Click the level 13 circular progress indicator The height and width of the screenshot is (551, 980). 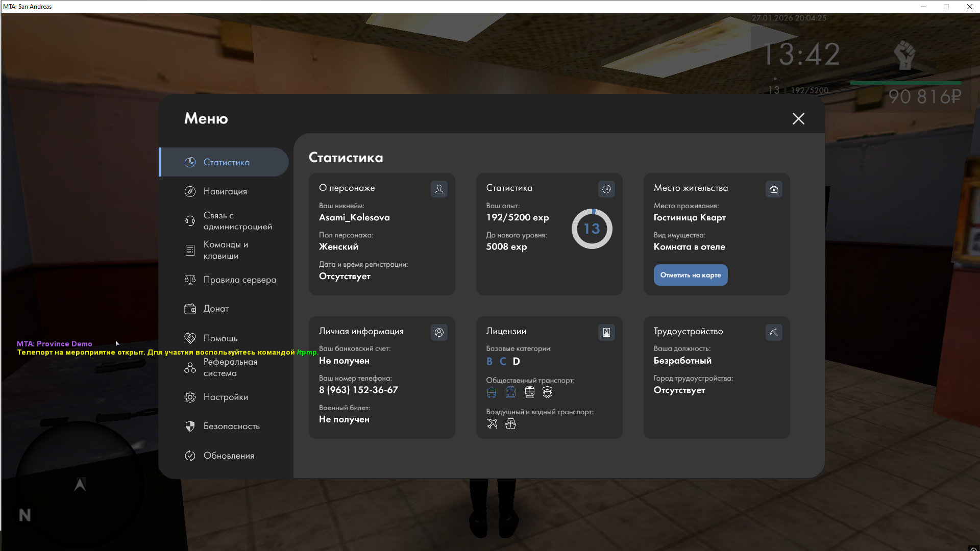tap(592, 229)
